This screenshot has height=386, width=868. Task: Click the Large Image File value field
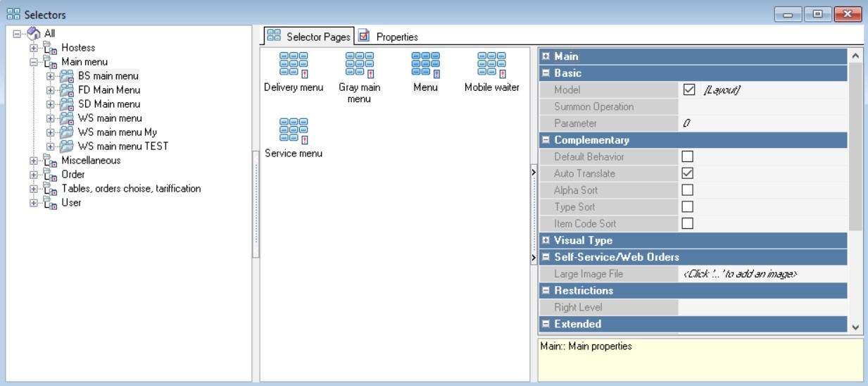coord(763,274)
